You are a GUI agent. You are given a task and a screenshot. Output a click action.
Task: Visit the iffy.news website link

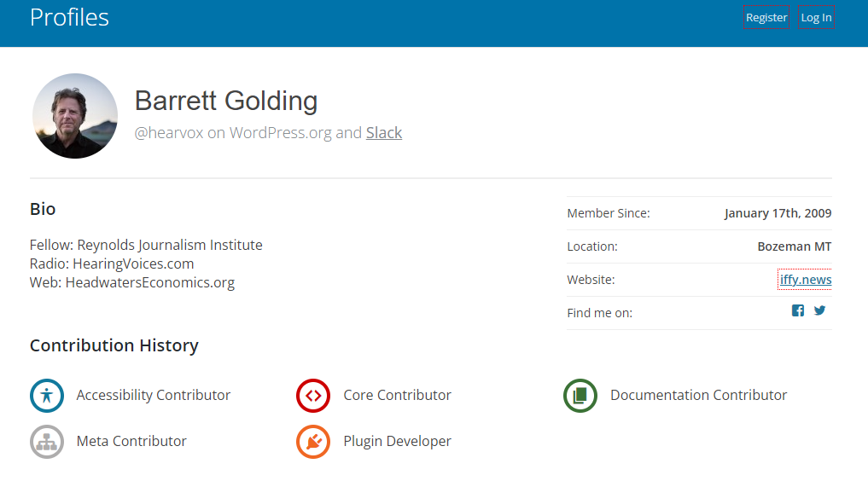[806, 280]
